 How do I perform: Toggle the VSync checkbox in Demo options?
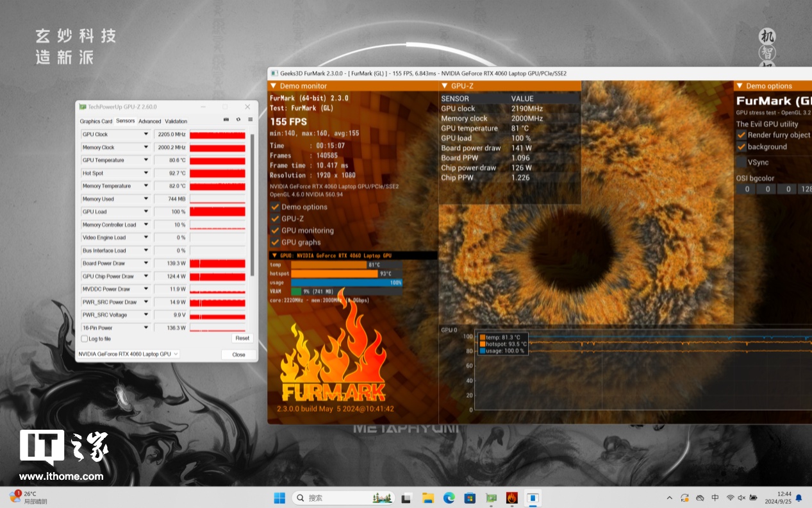(x=742, y=162)
